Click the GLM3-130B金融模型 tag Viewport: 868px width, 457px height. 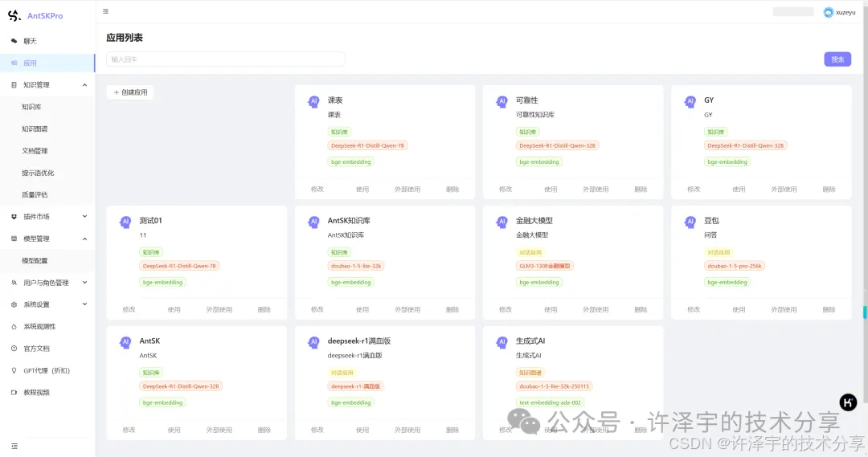pos(545,266)
